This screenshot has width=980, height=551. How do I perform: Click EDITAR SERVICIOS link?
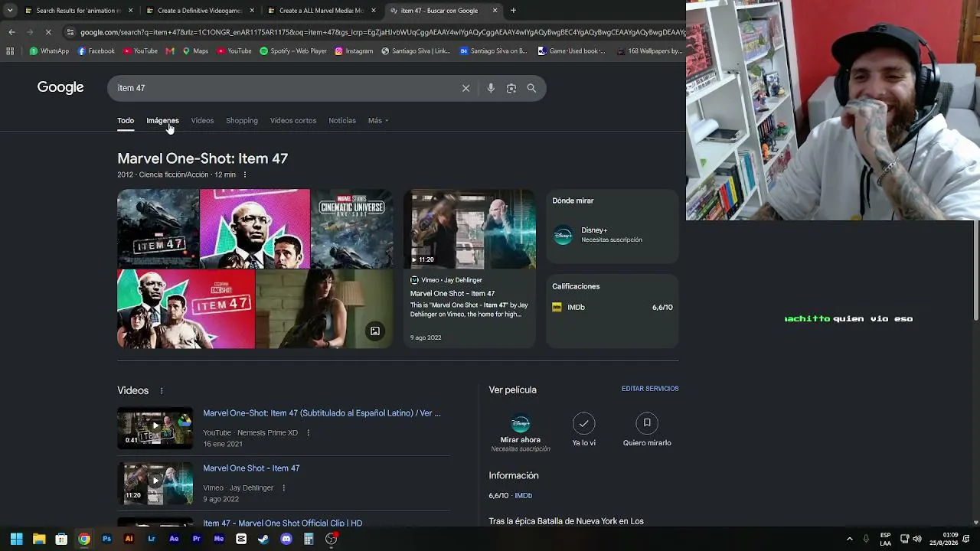(x=650, y=389)
